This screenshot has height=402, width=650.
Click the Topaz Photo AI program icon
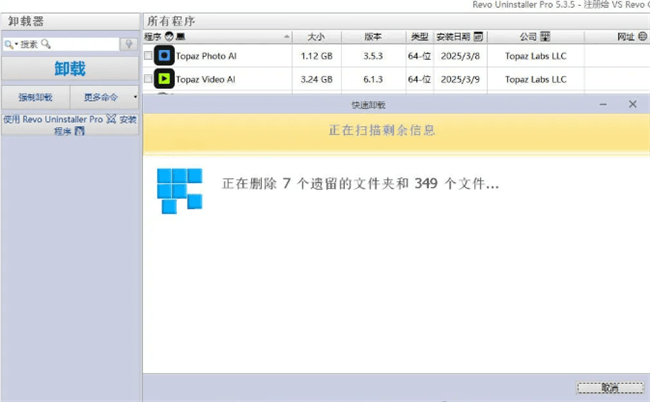tap(164, 56)
